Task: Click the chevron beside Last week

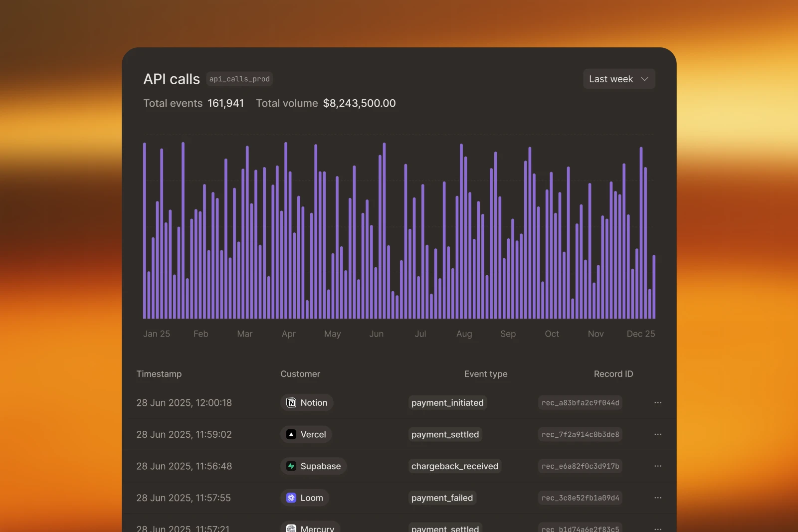Action: click(x=644, y=79)
